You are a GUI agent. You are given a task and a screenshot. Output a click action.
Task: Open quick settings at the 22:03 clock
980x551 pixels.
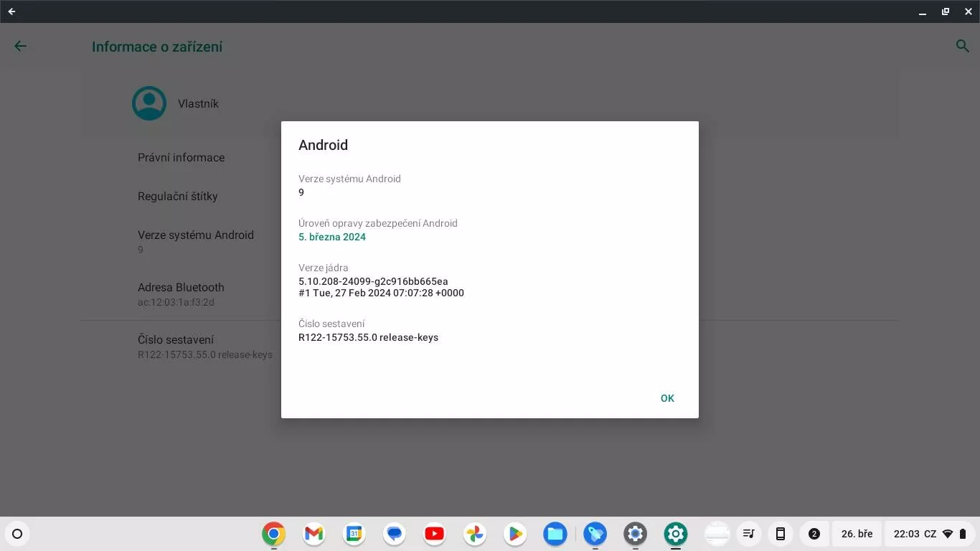pos(907,534)
